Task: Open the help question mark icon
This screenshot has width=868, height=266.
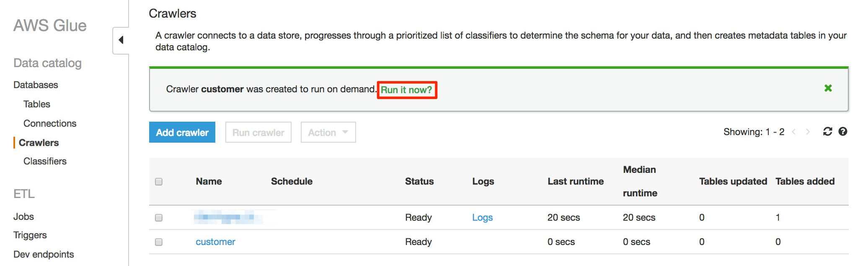Action: pyautogui.click(x=843, y=132)
